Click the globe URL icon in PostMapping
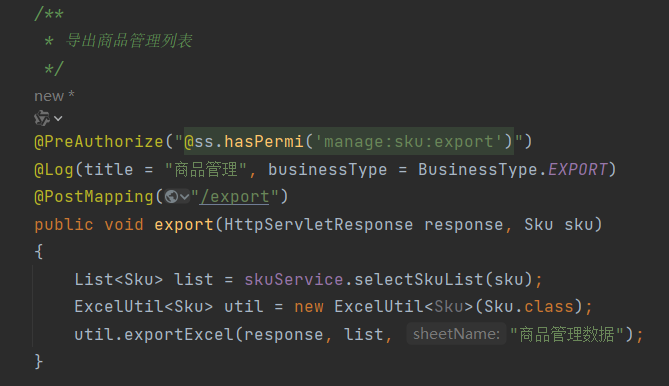Viewport: 669px width, 386px height. click(171, 197)
